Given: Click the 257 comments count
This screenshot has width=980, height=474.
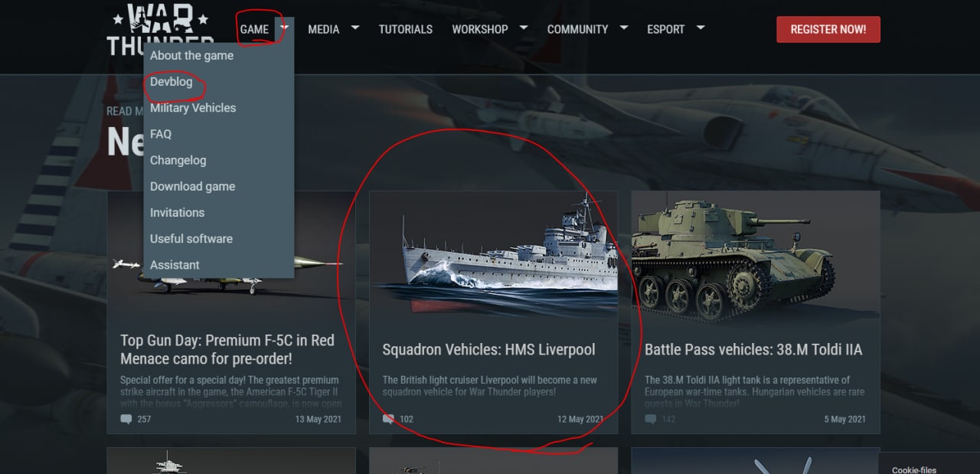Looking at the screenshot, I should tap(144, 419).
